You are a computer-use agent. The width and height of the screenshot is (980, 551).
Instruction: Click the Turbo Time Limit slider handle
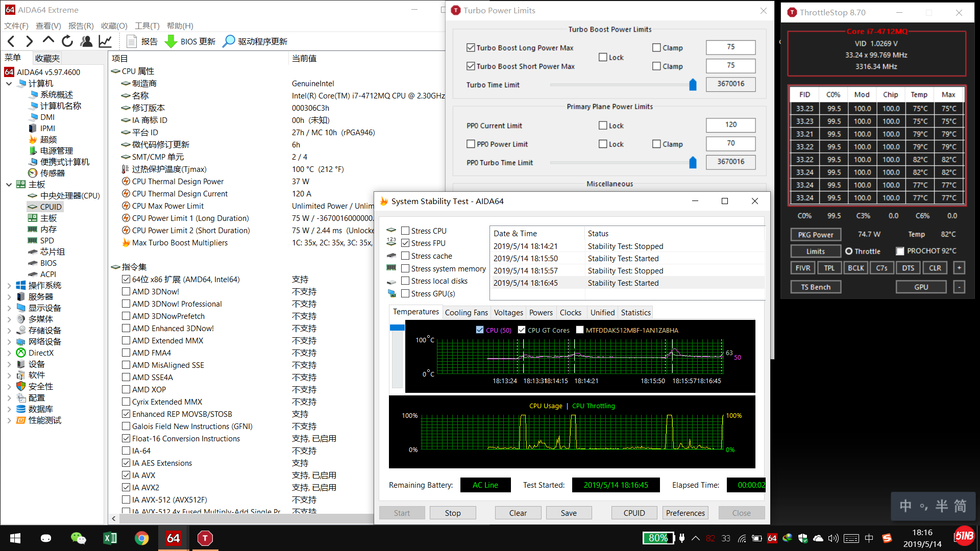tap(693, 85)
